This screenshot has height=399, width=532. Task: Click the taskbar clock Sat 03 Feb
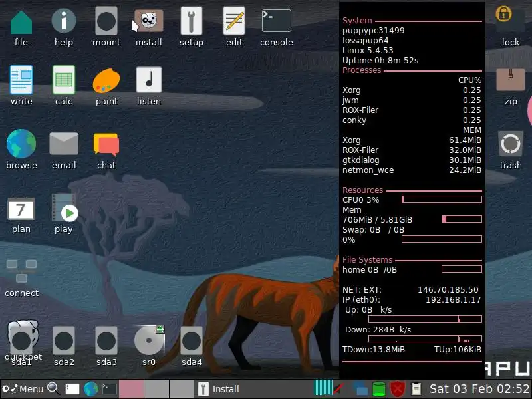pyautogui.click(x=479, y=389)
